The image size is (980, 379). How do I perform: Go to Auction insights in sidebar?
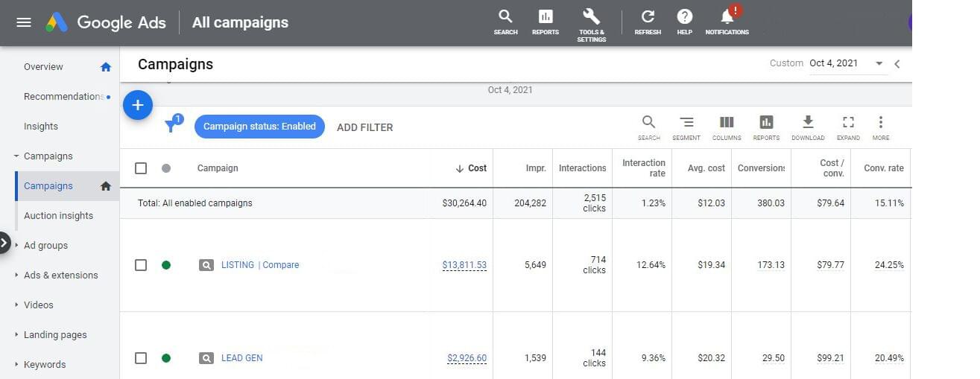[58, 216]
